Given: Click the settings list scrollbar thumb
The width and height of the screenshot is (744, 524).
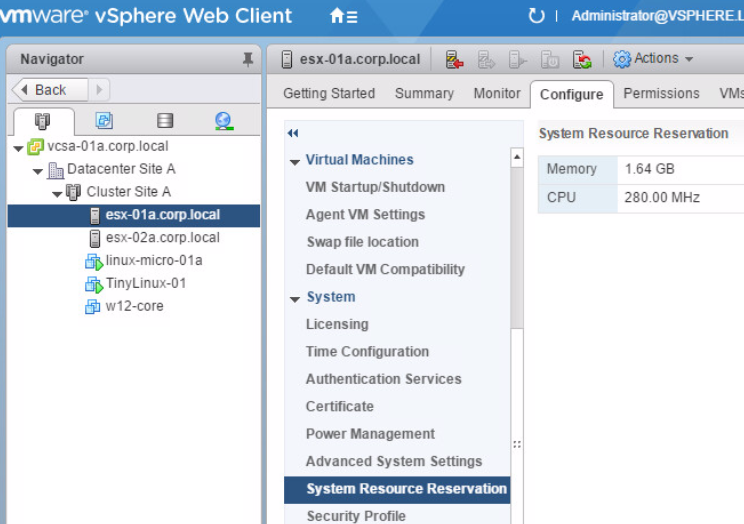Looking at the screenshot, I should coord(517,248).
